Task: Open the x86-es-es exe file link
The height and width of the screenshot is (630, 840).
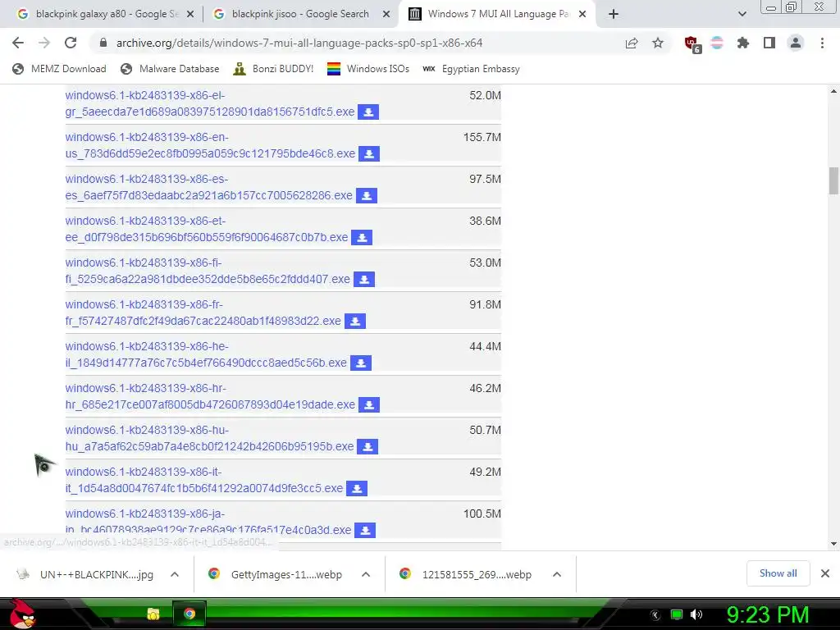Action: [209, 187]
